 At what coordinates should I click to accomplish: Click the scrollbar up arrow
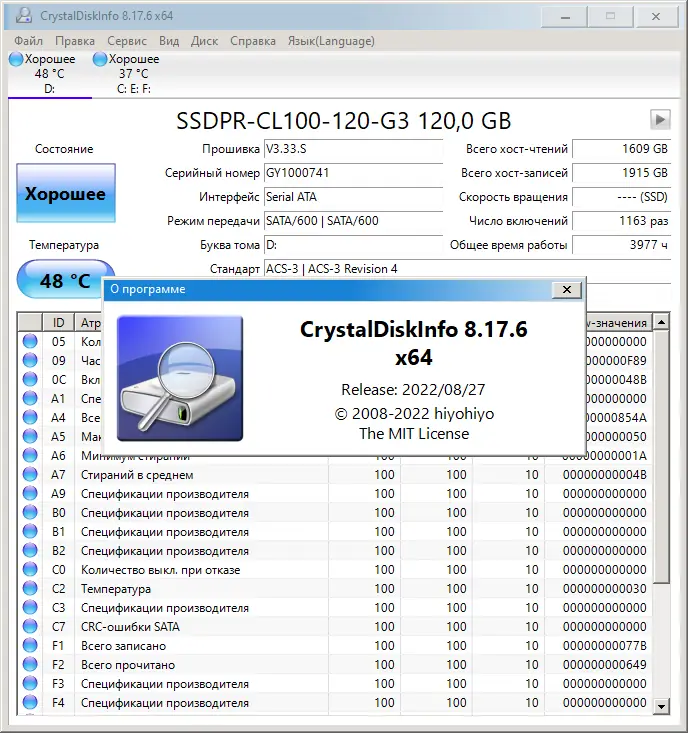(x=661, y=322)
